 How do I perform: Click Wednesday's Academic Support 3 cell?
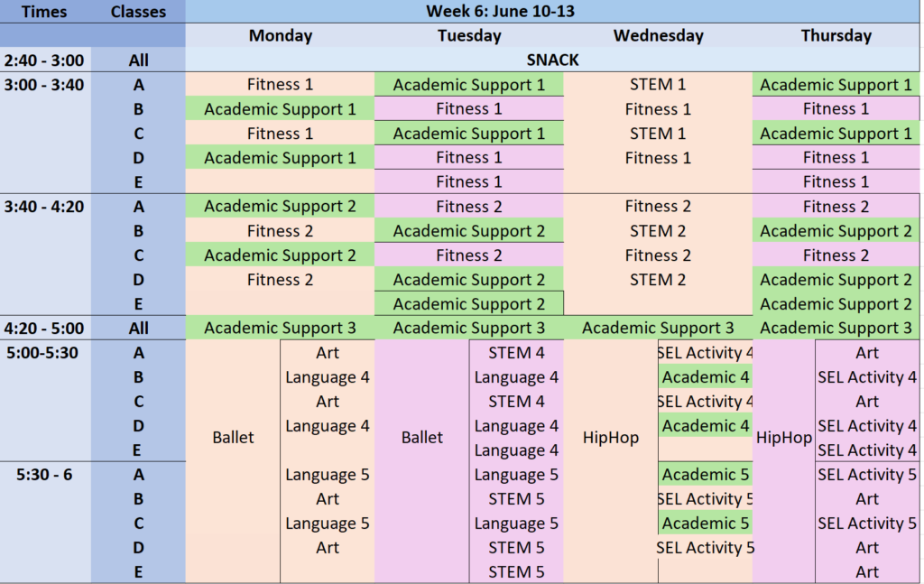click(658, 328)
